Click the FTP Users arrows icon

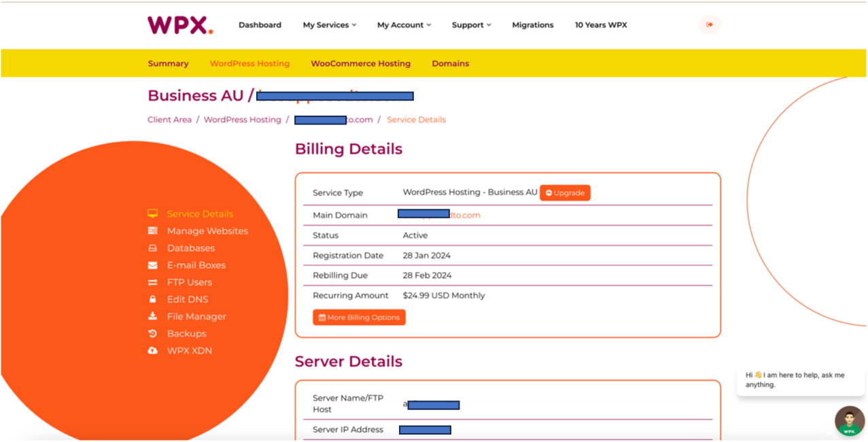tap(153, 282)
